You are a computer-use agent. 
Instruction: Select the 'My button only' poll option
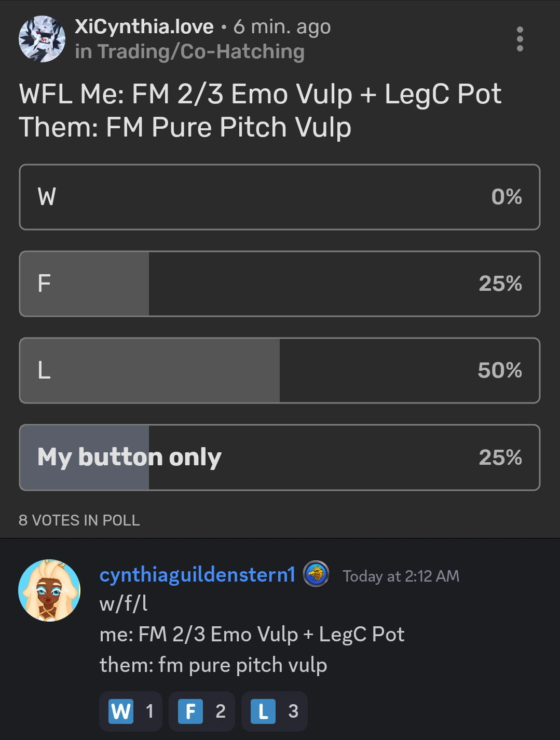[x=280, y=457]
